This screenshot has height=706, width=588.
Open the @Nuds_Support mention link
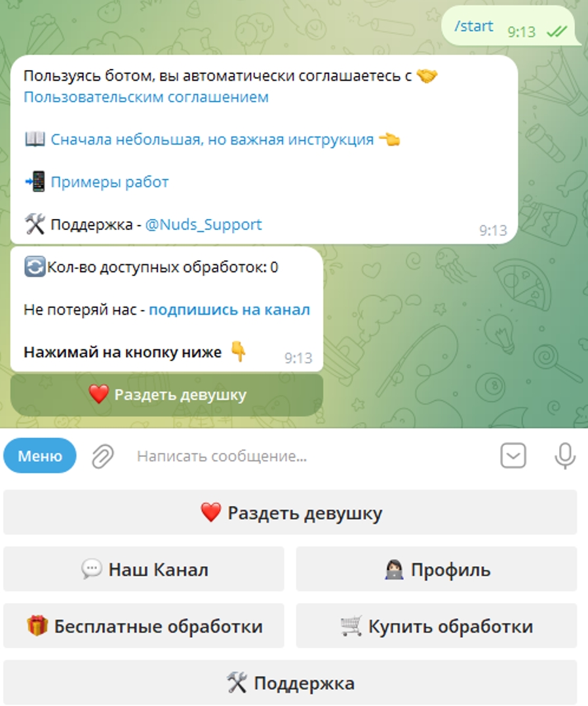coord(203,224)
